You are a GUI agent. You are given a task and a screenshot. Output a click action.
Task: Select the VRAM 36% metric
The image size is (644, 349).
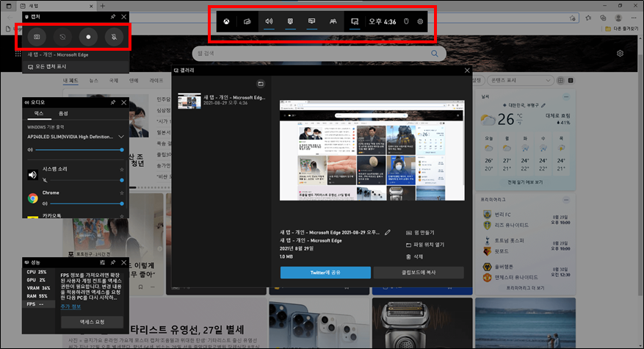pyautogui.click(x=38, y=288)
